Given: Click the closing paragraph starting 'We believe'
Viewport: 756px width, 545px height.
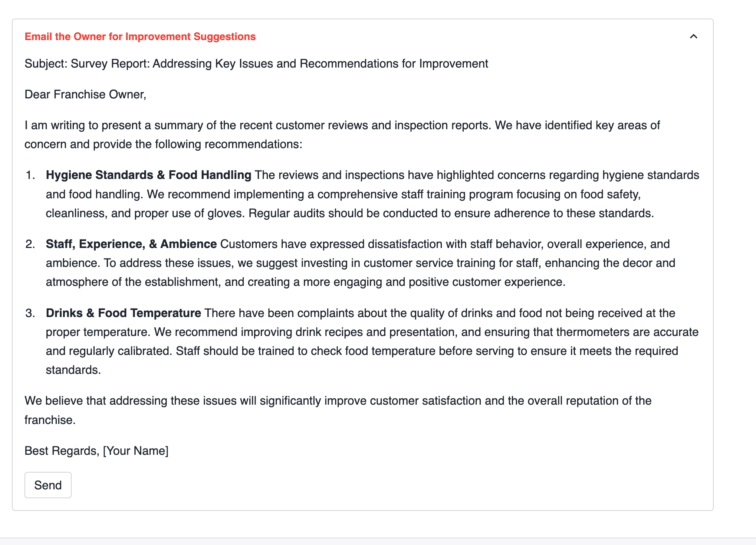Looking at the screenshot, I should click(x=338, y=401).
